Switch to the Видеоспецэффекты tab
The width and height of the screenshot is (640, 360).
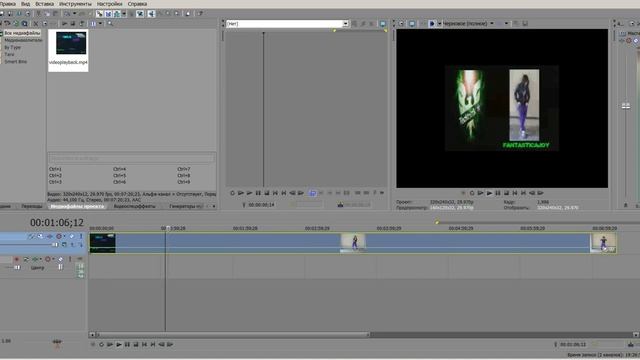pos(134,206)
